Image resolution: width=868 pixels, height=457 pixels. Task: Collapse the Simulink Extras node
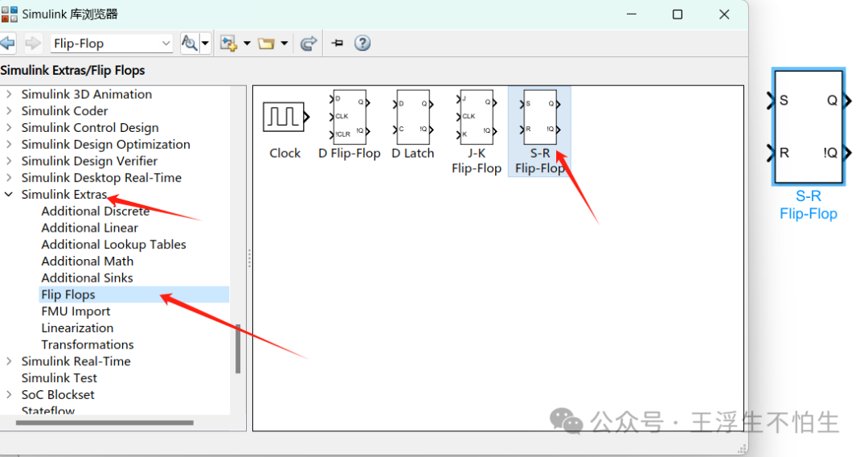9,195
